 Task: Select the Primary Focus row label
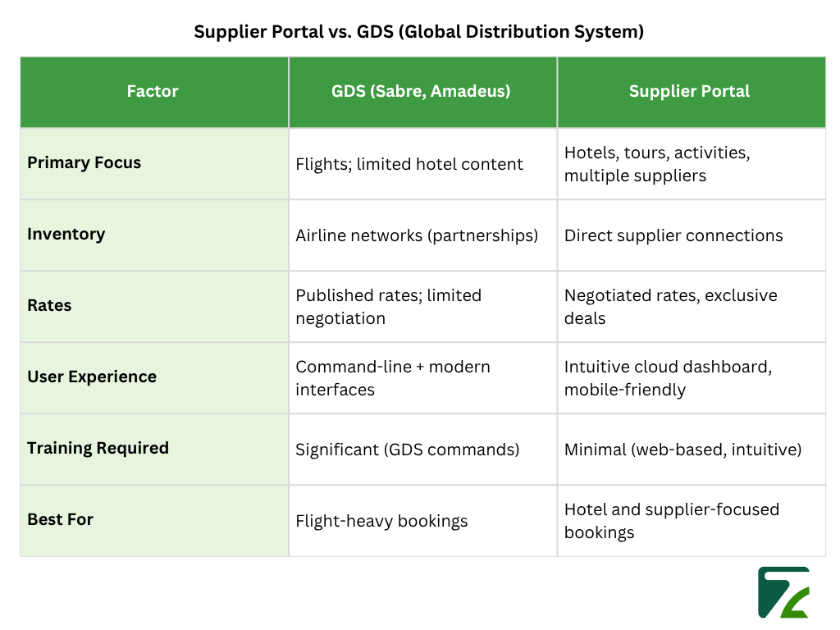[x=84, y=162]
